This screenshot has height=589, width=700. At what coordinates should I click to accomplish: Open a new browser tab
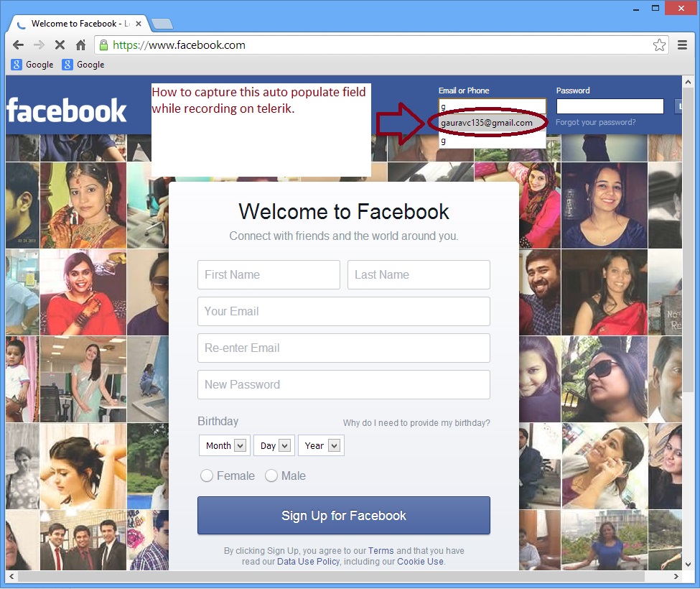[162, 24]
